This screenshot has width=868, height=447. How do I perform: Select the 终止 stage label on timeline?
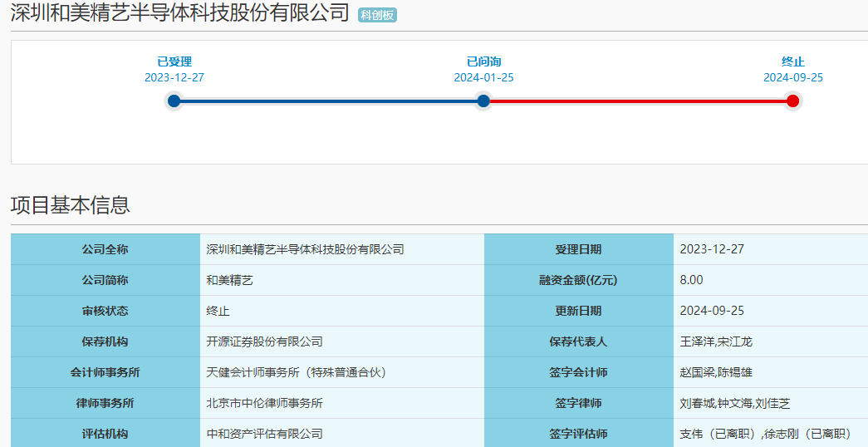coord(792,61)
